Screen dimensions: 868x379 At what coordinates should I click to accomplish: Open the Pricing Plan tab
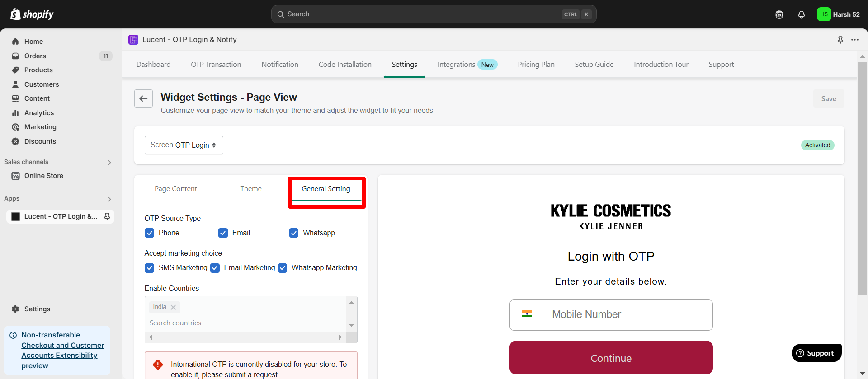(536, 65)
